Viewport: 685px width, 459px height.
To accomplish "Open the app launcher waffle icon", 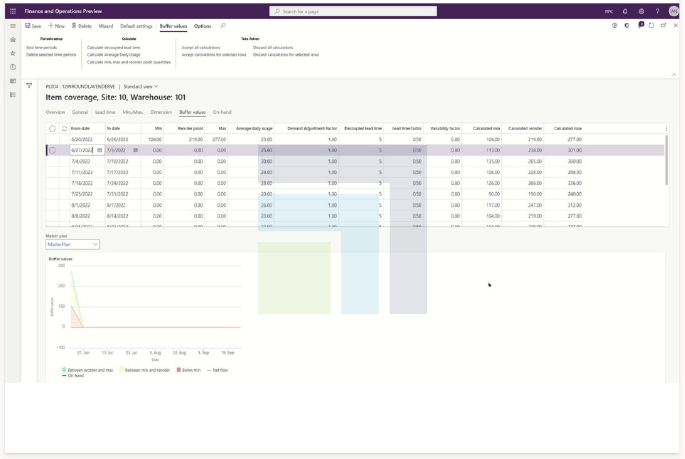I will pos(13,11).
